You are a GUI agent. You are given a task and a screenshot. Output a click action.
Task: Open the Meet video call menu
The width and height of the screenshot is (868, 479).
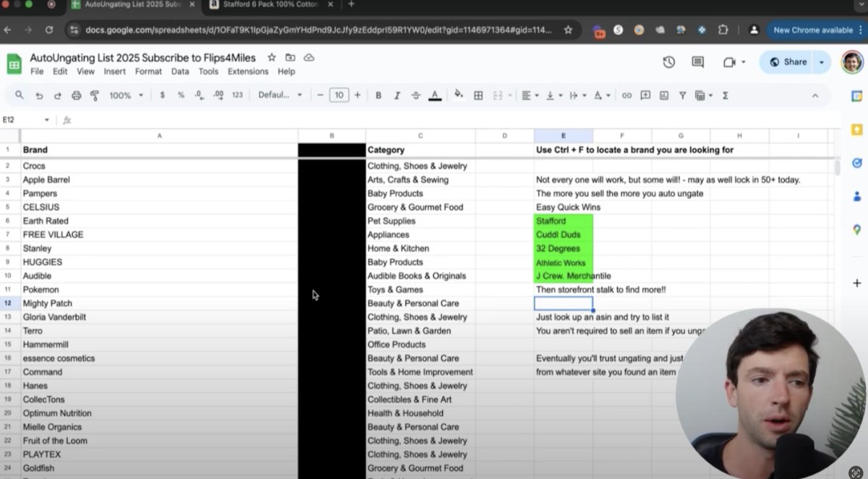pyautogui.click(x=733, y=62)
